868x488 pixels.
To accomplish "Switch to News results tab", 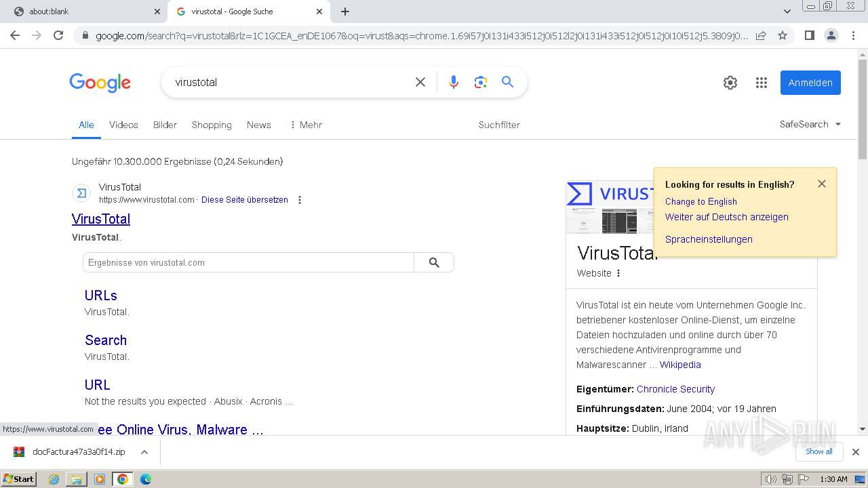I will [259, 125].
